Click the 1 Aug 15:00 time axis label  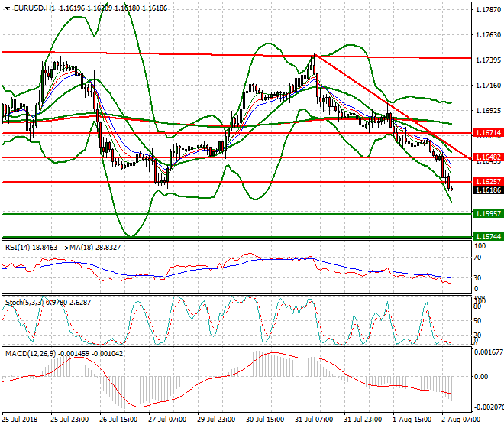coord(412,420)
